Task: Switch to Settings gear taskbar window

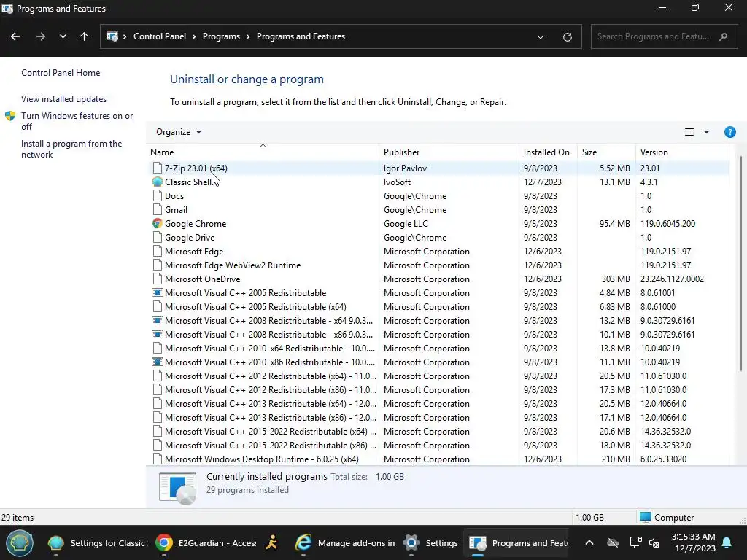Action: (x=430, y=542)
